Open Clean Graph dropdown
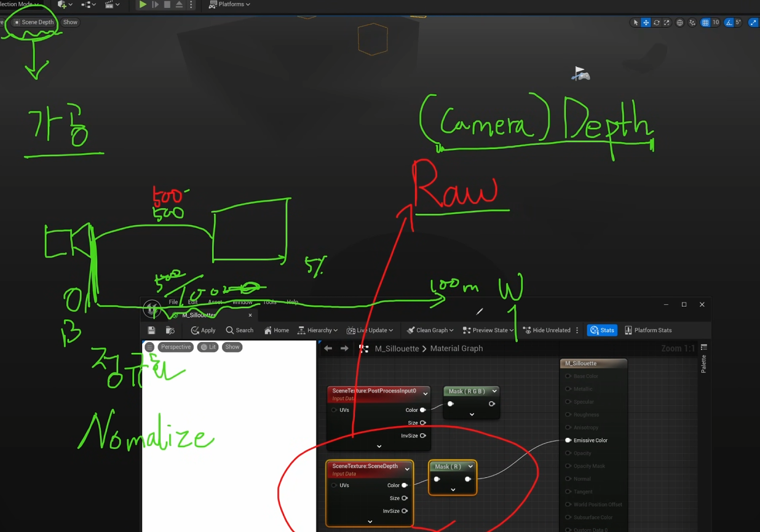Image resolution: width=760 pixels, height=532 pixels. coord(430,330)
